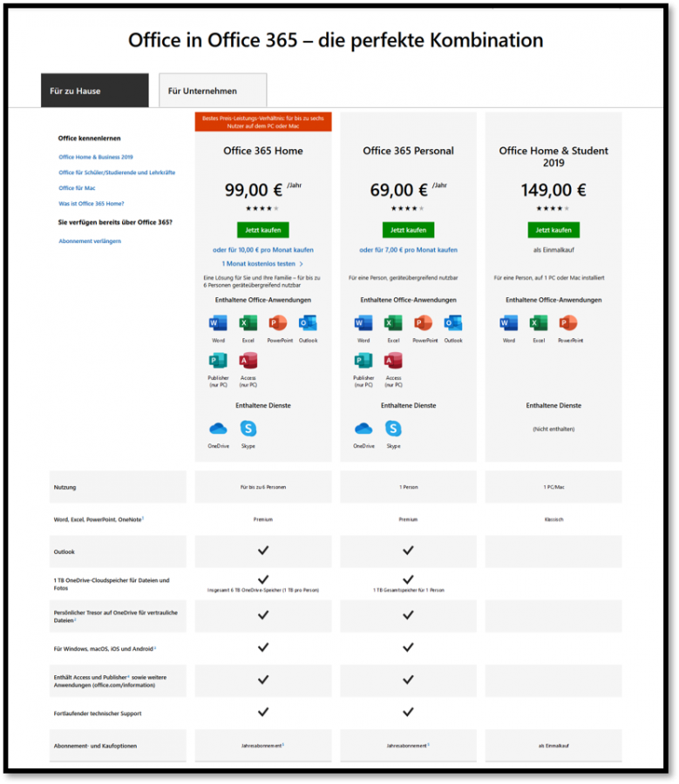679x784 pixels.
Task: Click the 149,00 € price
Action: (x=553, y=190)
